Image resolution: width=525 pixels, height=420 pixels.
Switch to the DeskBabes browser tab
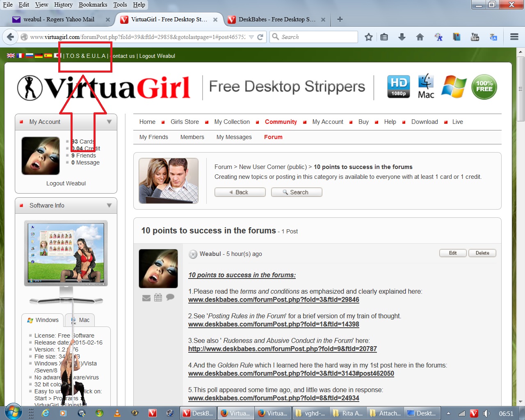pyautogui.click(x=275, y=19)
